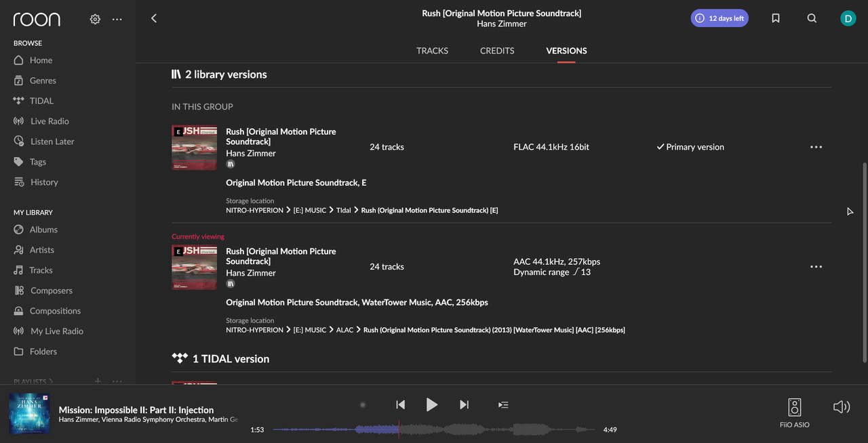This screenshot has width=868, height=443.
Task: Click Hans Zimmer under FLAC version
Action: [x=251, y=154]
